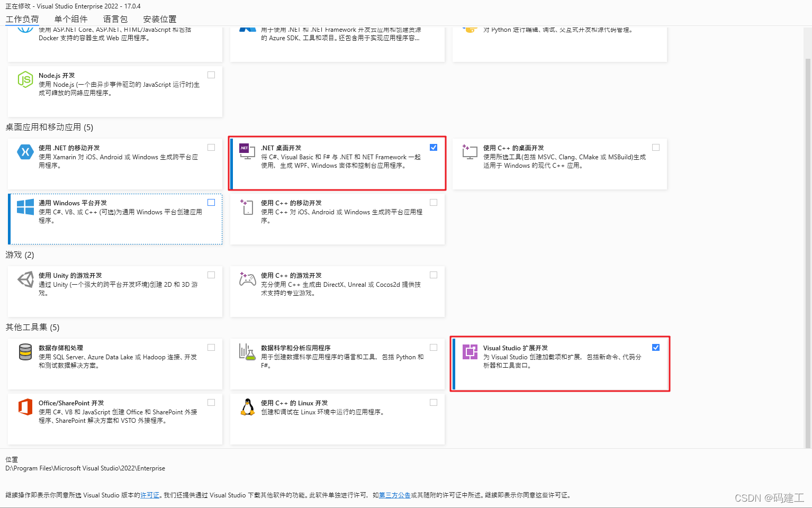Screen dimensions: 812x508
Task: Open the 许可证 license link
Action: pyautogui.click(x=150, y=495)
